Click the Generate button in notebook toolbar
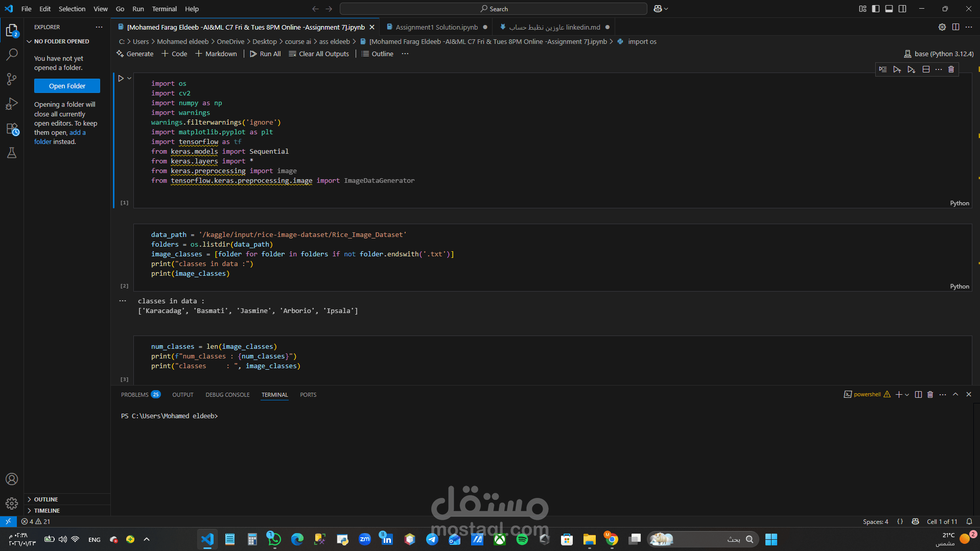980x551 pixels. click(135, 54)
